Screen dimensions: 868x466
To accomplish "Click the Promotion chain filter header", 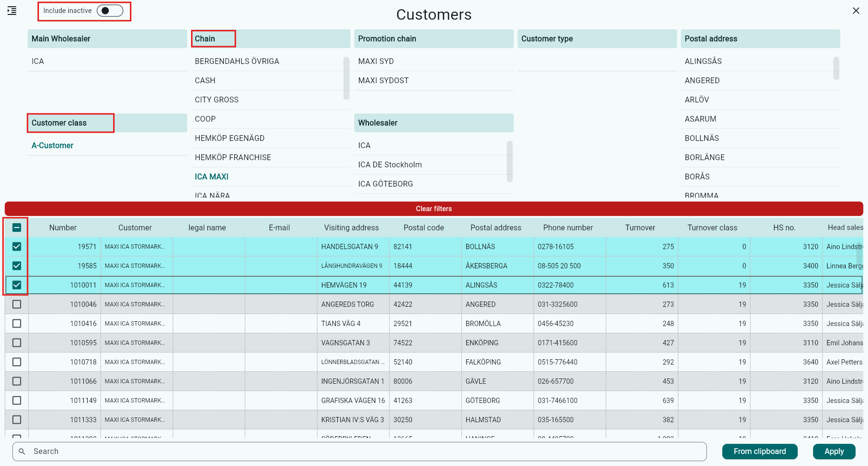I will (434, 39).
